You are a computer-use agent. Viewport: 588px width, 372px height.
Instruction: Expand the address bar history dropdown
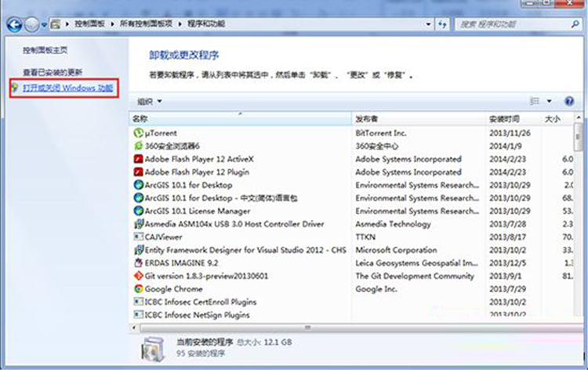tap(428, 25)
